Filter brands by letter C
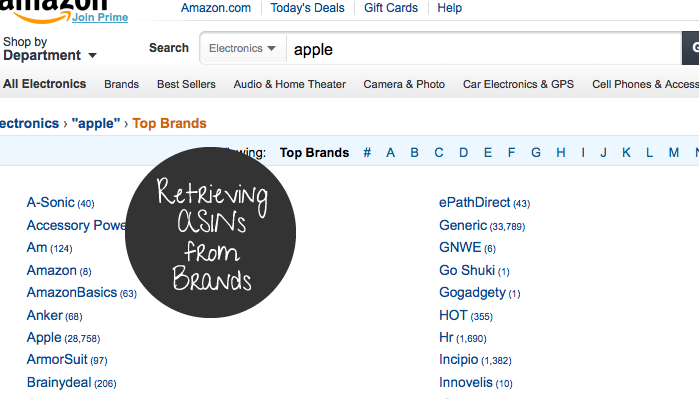The height and width of the screenshot is (399, 699). [439, 153]
